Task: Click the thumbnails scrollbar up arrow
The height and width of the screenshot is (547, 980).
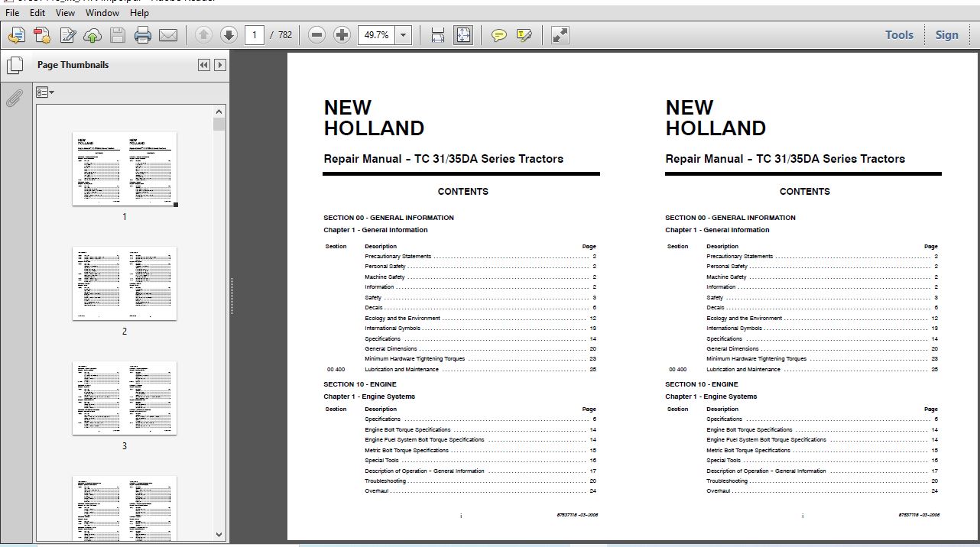Action: (x=219, y=112)
